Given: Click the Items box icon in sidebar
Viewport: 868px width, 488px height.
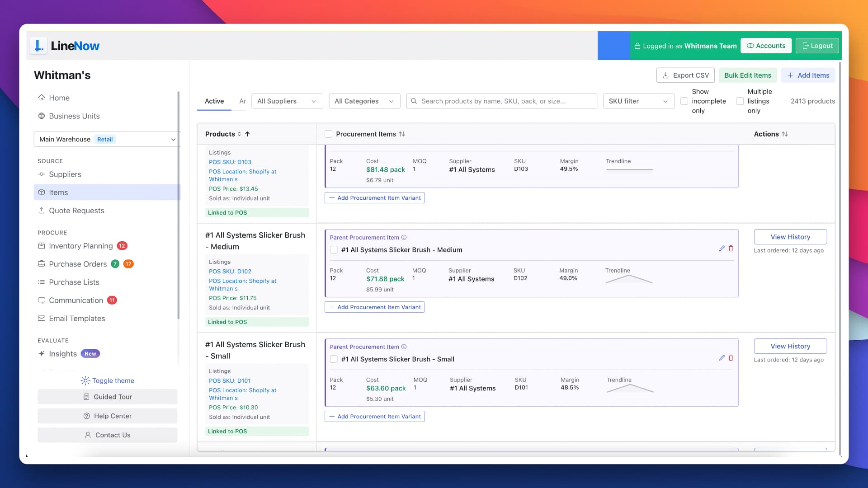Looking at the screenshot, I should [42, 192].
